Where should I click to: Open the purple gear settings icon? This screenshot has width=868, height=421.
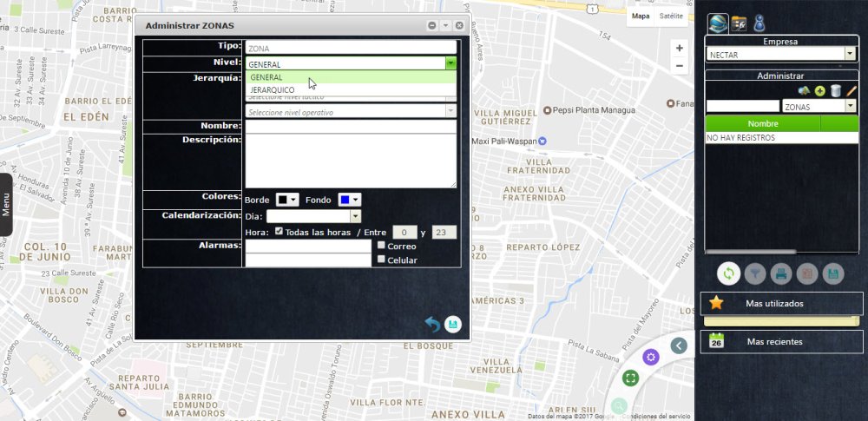650,358
